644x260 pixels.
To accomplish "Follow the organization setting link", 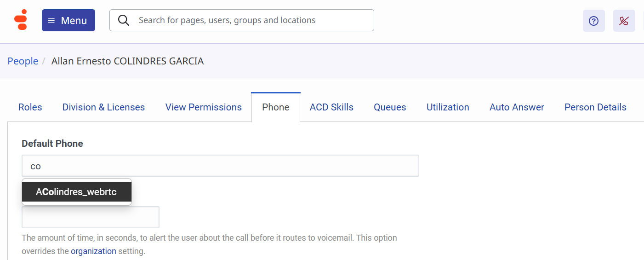I will click(93, 251).
